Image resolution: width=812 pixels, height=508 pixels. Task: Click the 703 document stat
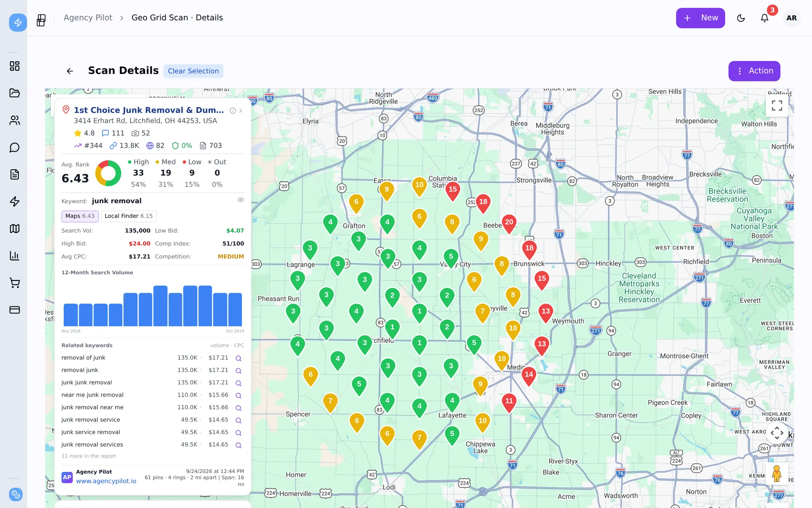211,146
